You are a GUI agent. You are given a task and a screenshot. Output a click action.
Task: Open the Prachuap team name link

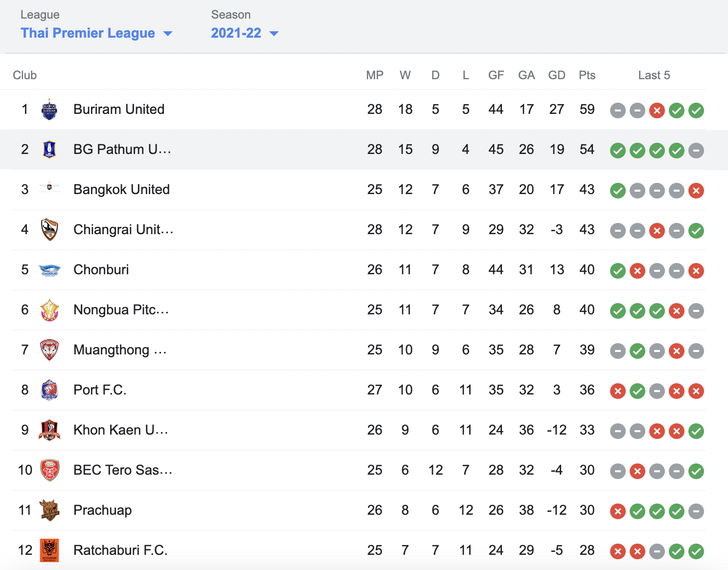[x=102, y=510]
